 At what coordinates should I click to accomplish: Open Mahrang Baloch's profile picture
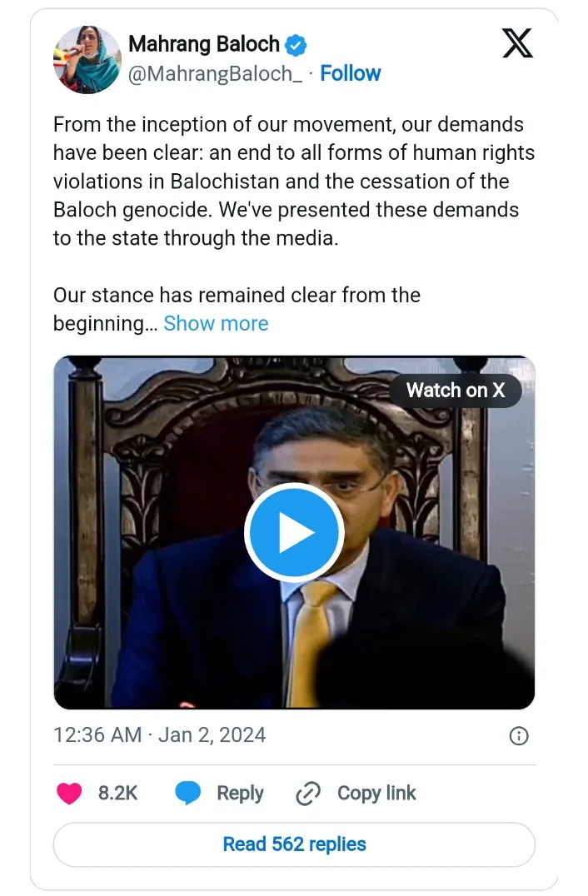(x=87, y=58)
